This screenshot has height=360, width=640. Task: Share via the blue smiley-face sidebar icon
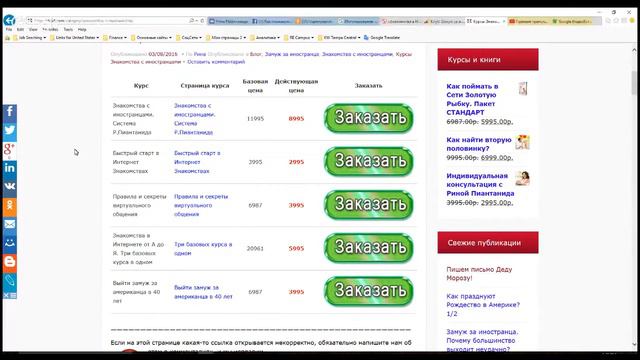9,242
